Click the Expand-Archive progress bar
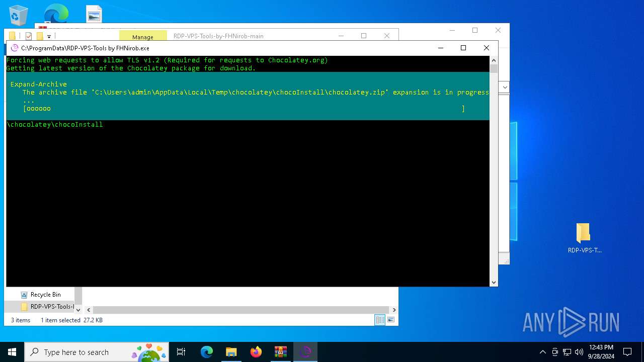The height and width of the screenshot is (362, 644). tap(244, 109)
